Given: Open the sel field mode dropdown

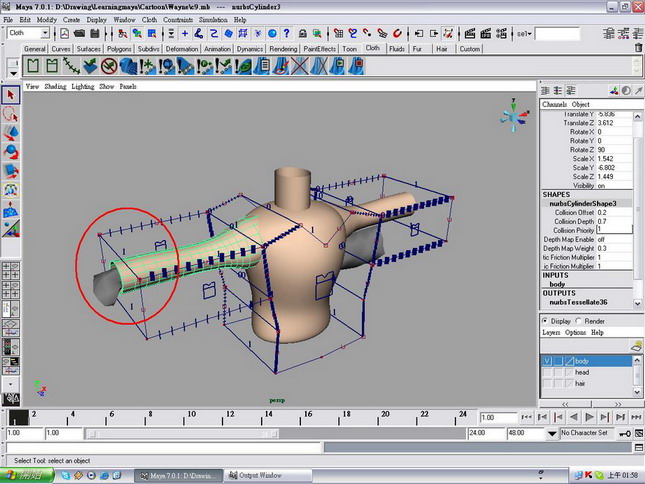Looking at the screenshot, I should 524,34.
